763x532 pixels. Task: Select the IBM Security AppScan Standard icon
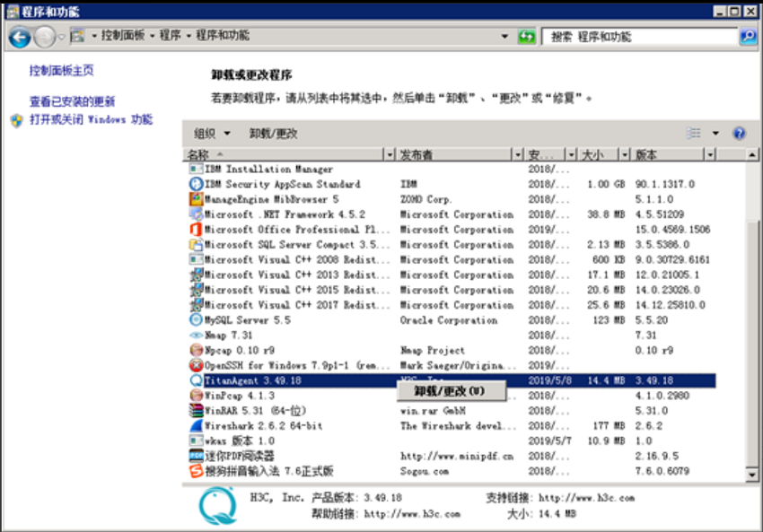click(x=196, y=184)
